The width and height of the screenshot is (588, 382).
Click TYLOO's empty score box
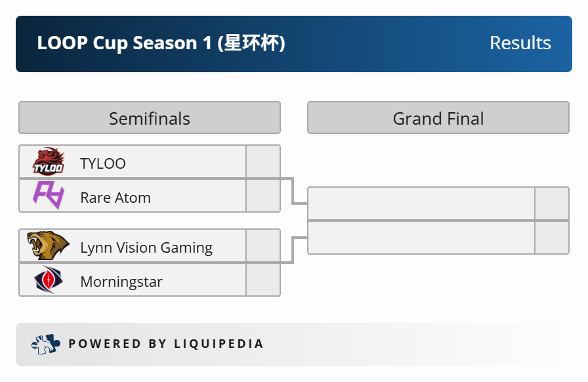(x=263, y=162)
